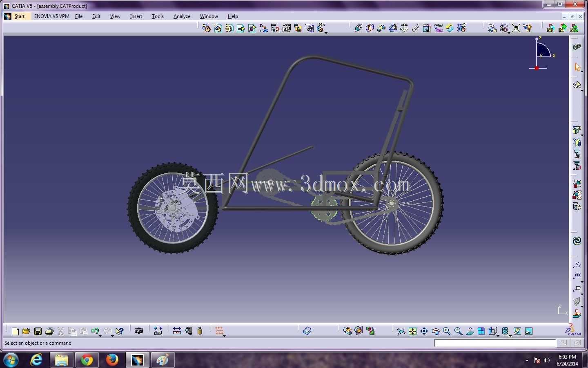588x368 pixels.
Task: Click the camera Capture icon
Action: [x=139, y=331]
